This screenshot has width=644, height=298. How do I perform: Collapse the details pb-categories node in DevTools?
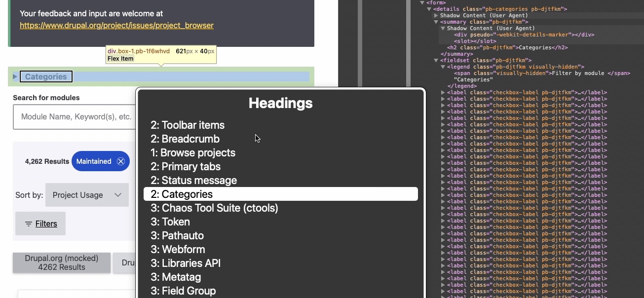click(429, 9)
